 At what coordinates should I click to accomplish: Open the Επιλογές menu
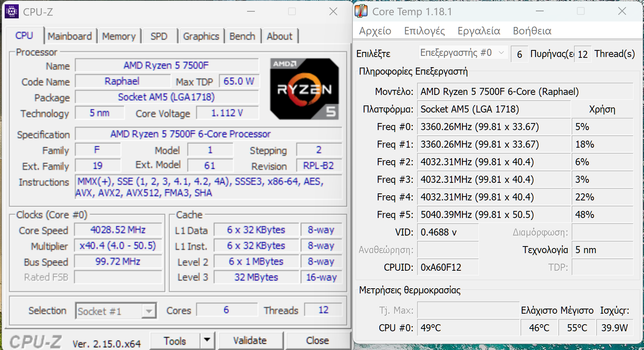click(x=424, y=31)
